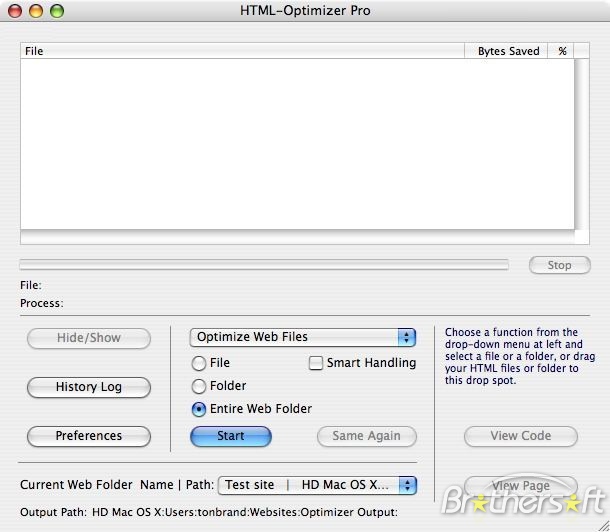Click the progress bar above File label
Screen dimensions: 610x532
click(264, 265)
